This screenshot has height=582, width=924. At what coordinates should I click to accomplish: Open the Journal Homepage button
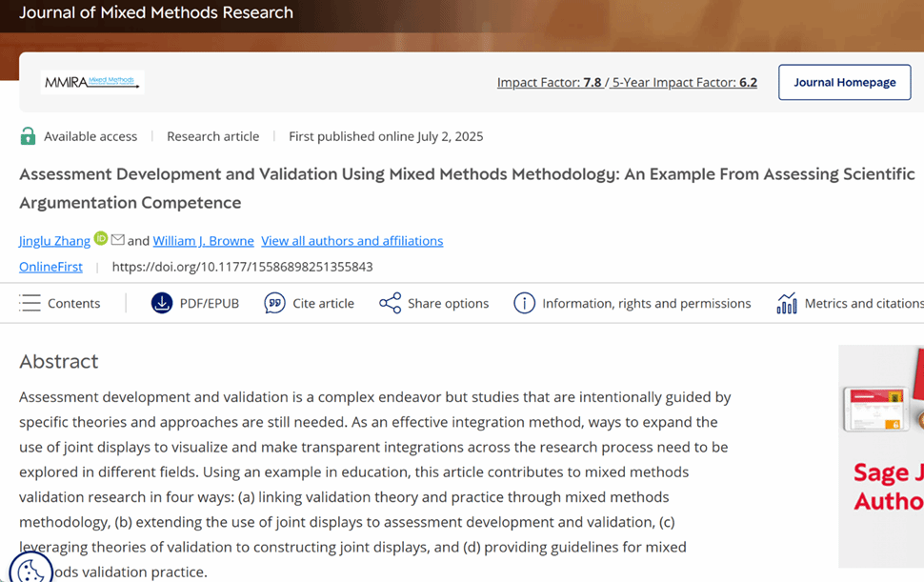tap(844, 83)
